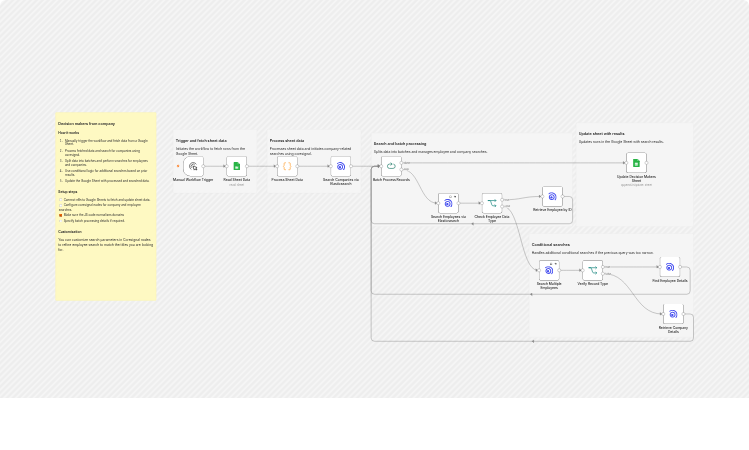Select the Search Companies via Elasticsearch node

[x=341, y=166]
